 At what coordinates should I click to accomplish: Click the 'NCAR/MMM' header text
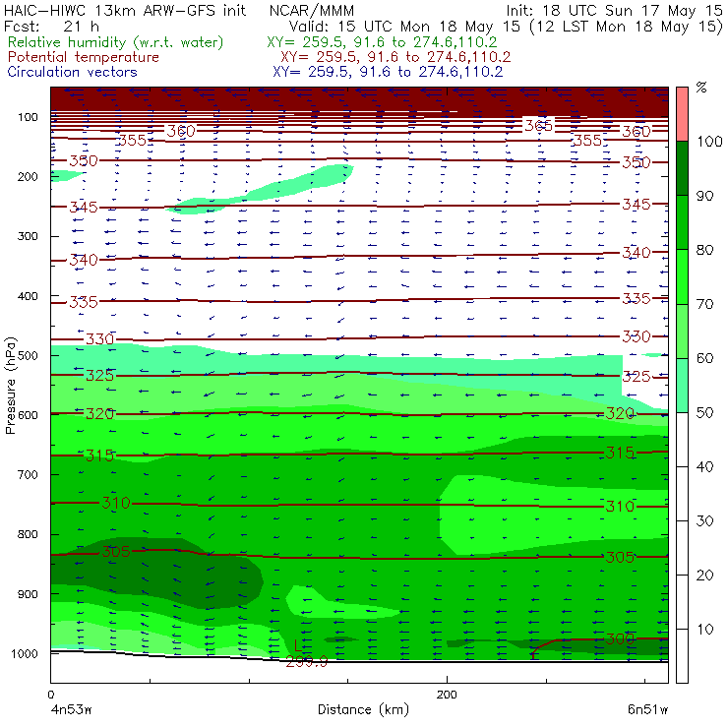click(x=312, y=10)
